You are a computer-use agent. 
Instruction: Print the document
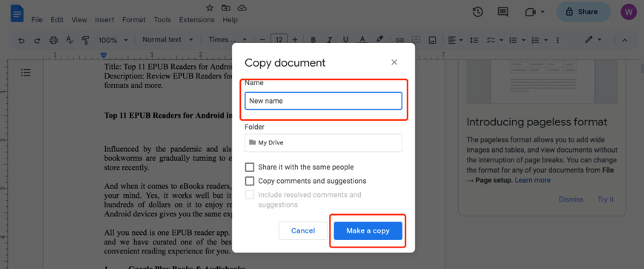[x=53, y=40]
